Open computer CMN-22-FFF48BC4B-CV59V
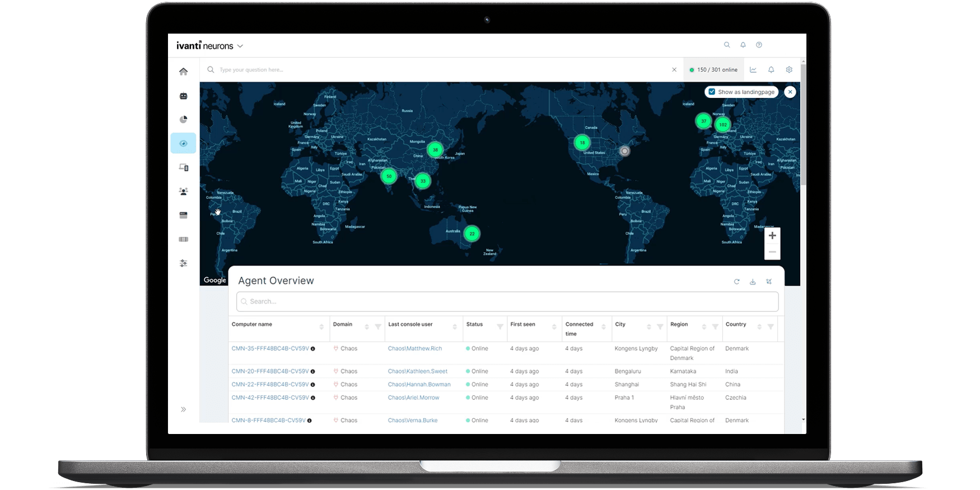 (x=270, y=384)
